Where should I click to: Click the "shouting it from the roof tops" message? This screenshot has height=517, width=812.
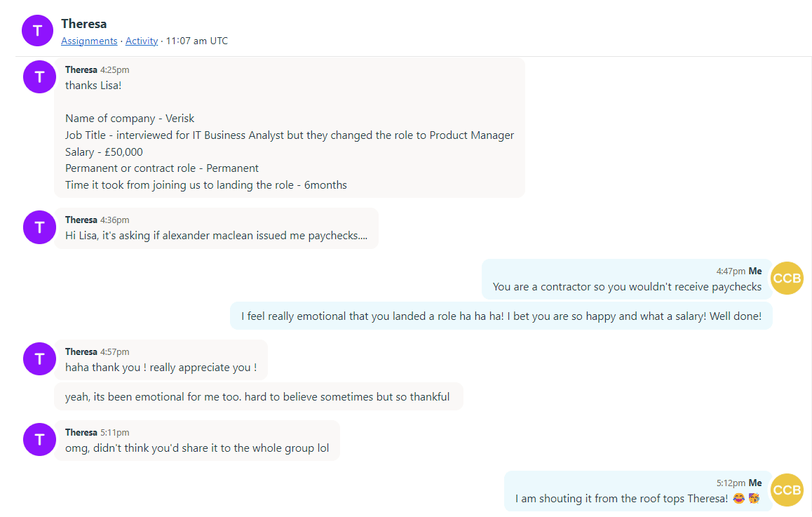pyautogui.click(x=621, y=498)
